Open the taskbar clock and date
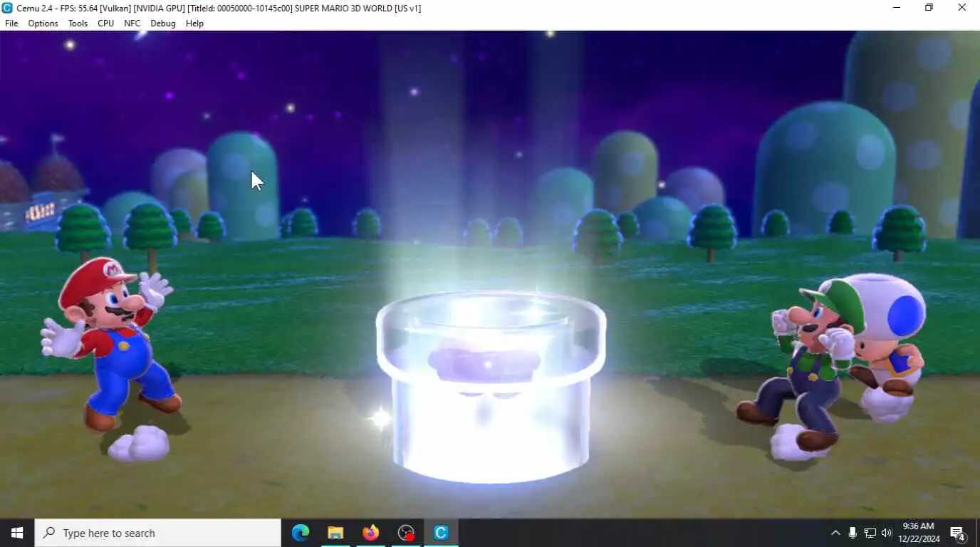 click(919, 533)
